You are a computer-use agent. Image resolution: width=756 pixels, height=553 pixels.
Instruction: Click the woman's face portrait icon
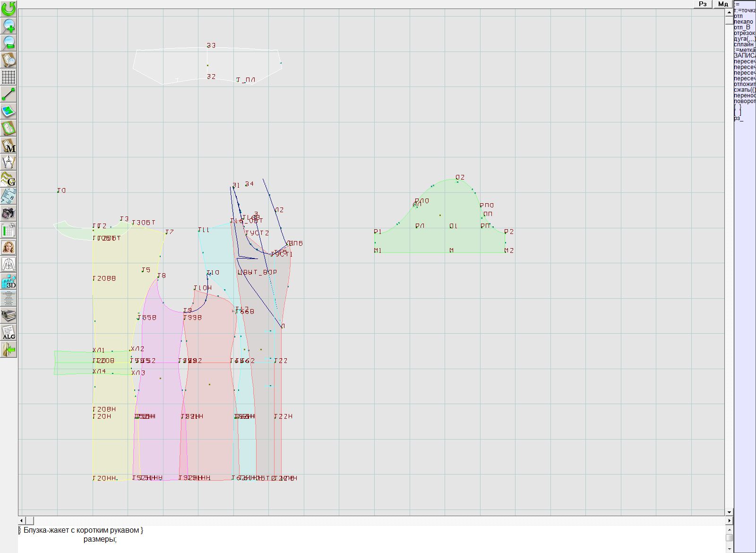click(x=9, y=247)
